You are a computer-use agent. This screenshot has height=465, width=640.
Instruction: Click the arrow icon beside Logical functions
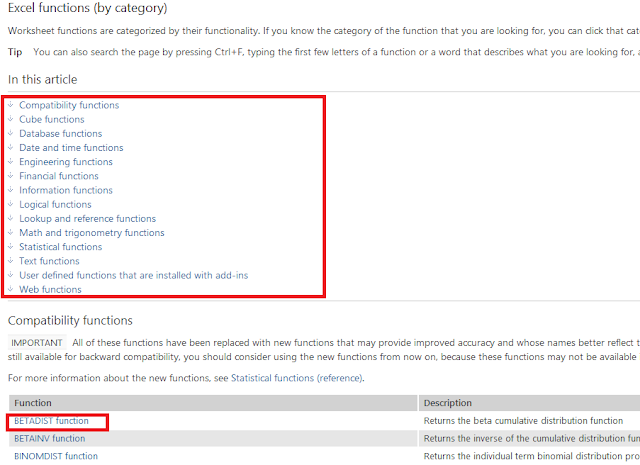tap(11, 204)
